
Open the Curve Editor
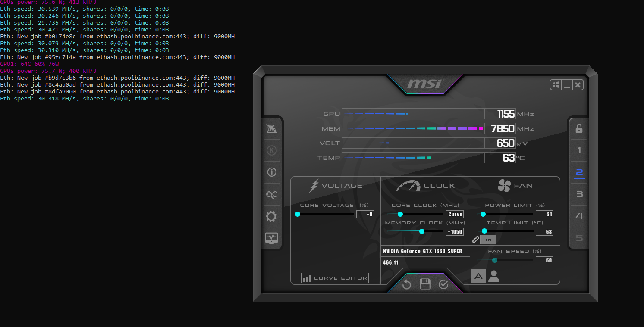[335, 278]
